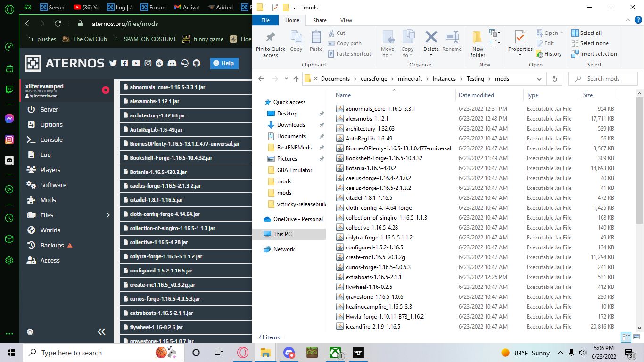Open File Explorer from the taskbar
The width and height of the screenshot is (644, 362).
coord(266,353)
